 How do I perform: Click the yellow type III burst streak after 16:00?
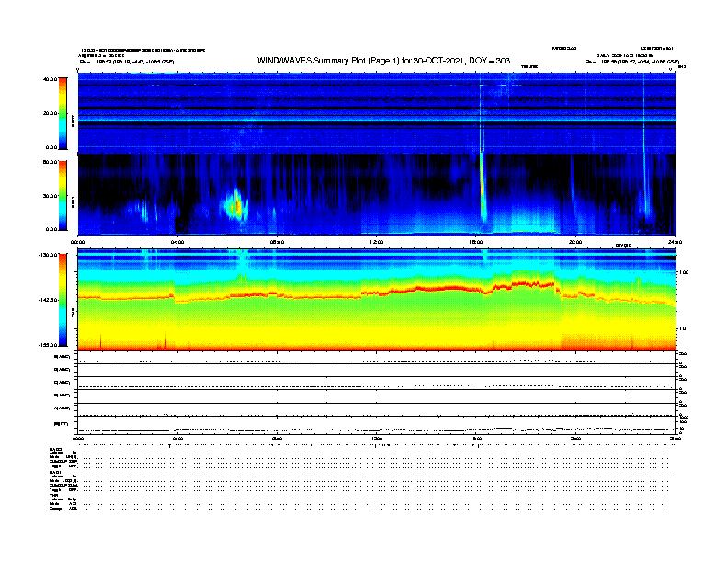(483, 186)
